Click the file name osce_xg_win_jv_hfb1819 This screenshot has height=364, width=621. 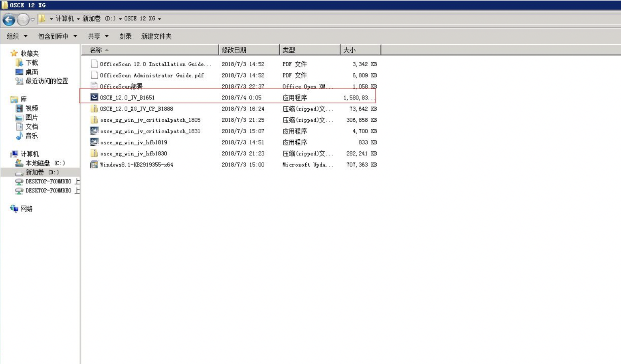tap(134, 142)
